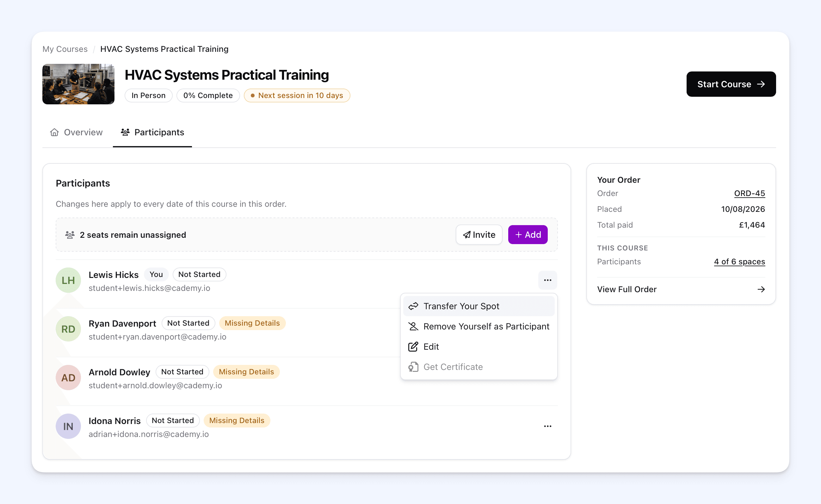Click the LH avatar for Lewis Hicks
The height and width of the screenshot is (504, 821).
pyautogui.click(x=68, y=280)
